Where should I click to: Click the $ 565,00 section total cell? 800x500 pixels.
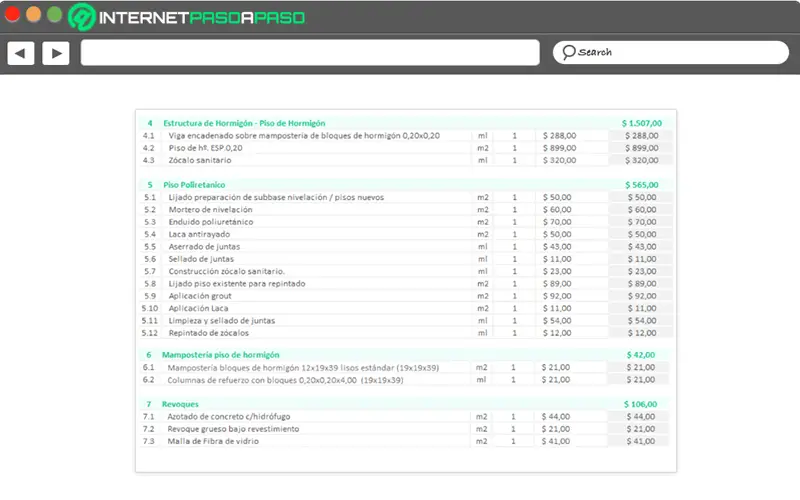tap(642, 185)
